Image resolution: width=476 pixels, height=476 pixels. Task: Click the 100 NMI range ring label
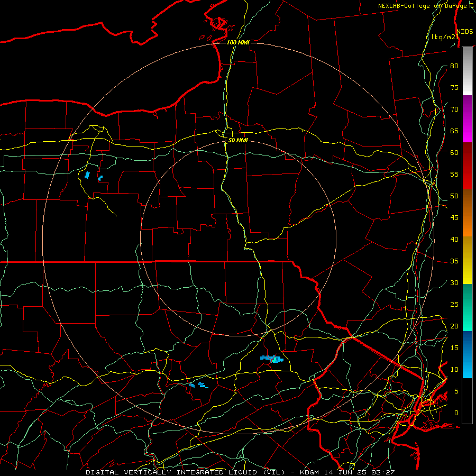(x=238, y=42)
